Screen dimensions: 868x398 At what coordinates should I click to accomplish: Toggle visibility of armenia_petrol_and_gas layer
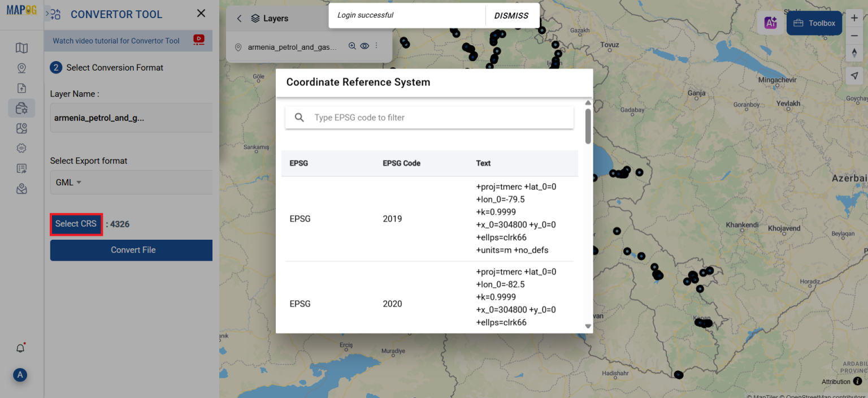pyautogui.click(x=364, y=46)
